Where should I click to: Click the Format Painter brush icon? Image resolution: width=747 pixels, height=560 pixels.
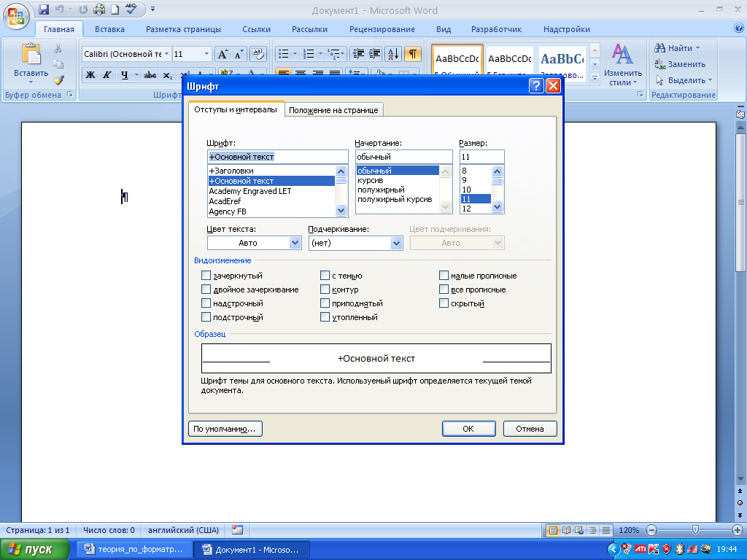click(58, 80)
